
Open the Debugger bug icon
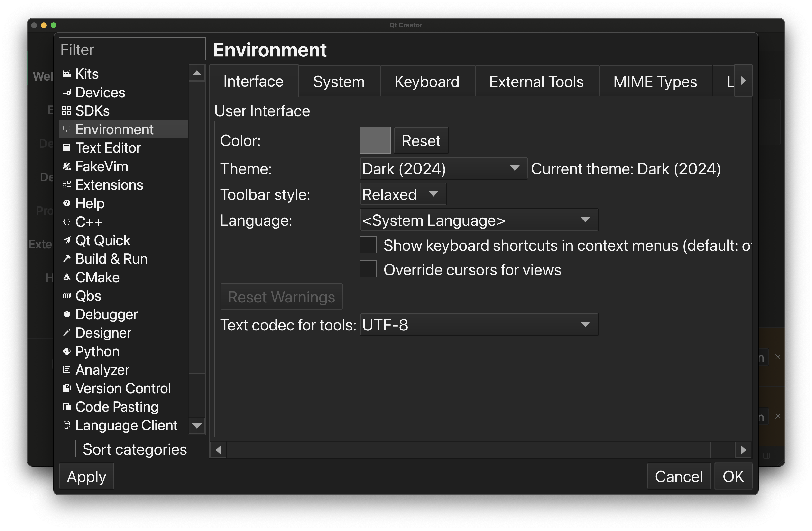pos(67,314)
